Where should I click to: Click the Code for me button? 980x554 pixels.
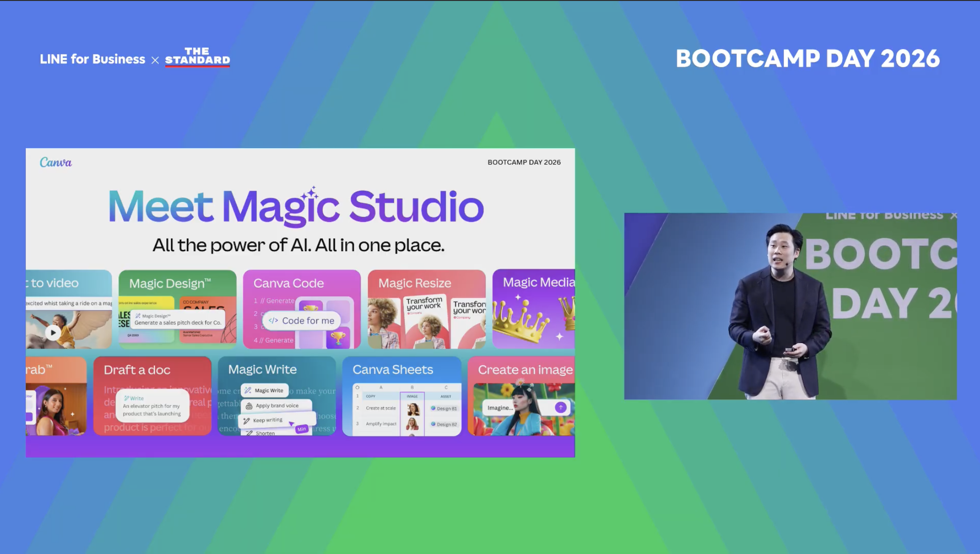pos(302,321)
